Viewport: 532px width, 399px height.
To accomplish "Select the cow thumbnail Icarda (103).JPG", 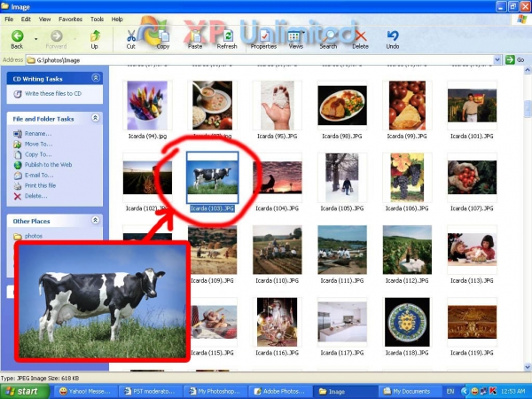I will (213, 177).
